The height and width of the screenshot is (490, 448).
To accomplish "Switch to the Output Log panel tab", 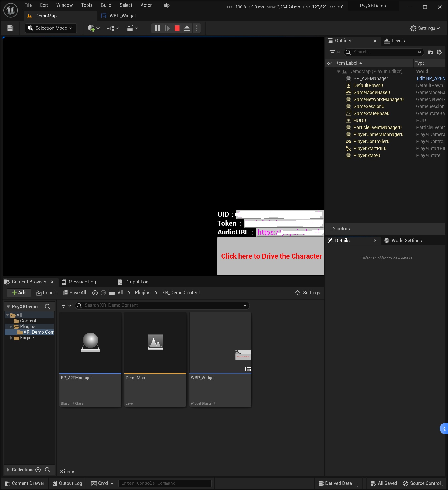I will point(133,282).
